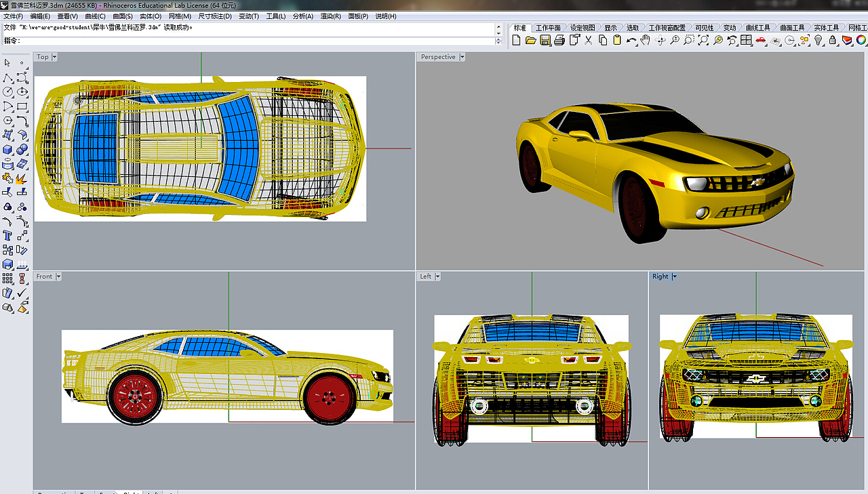
Task: Open the Left viewport dropdown arrow
Action: click(437, 276)
